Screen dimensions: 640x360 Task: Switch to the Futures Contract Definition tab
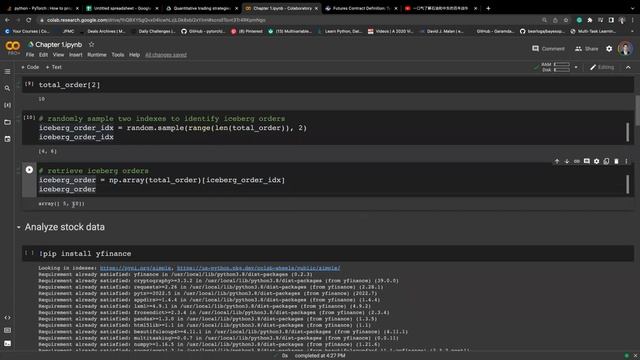[x=361, y=8]
